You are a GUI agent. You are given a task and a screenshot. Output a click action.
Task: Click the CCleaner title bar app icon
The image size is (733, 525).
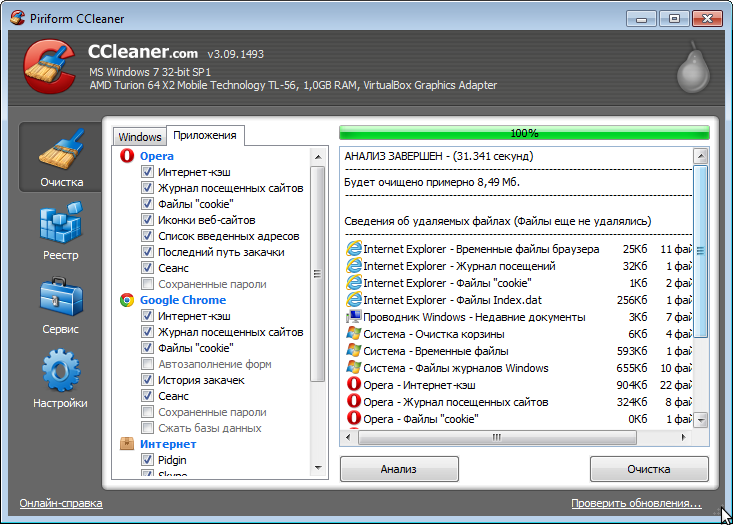click(x=17, y=18)
